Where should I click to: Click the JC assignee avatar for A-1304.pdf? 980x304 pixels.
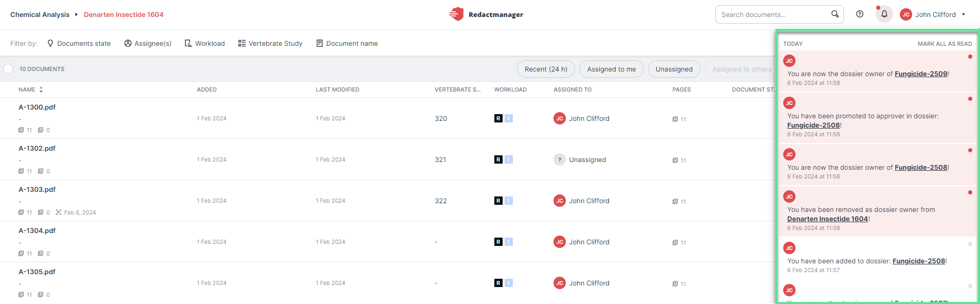(560, 242)
